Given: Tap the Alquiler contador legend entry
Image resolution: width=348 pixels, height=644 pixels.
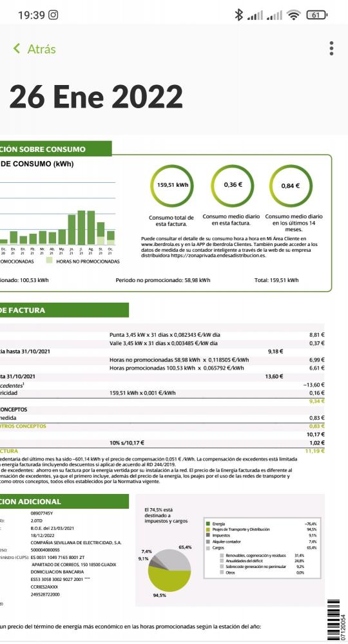Looking at the screenshot, I should [x=224, y=542].
